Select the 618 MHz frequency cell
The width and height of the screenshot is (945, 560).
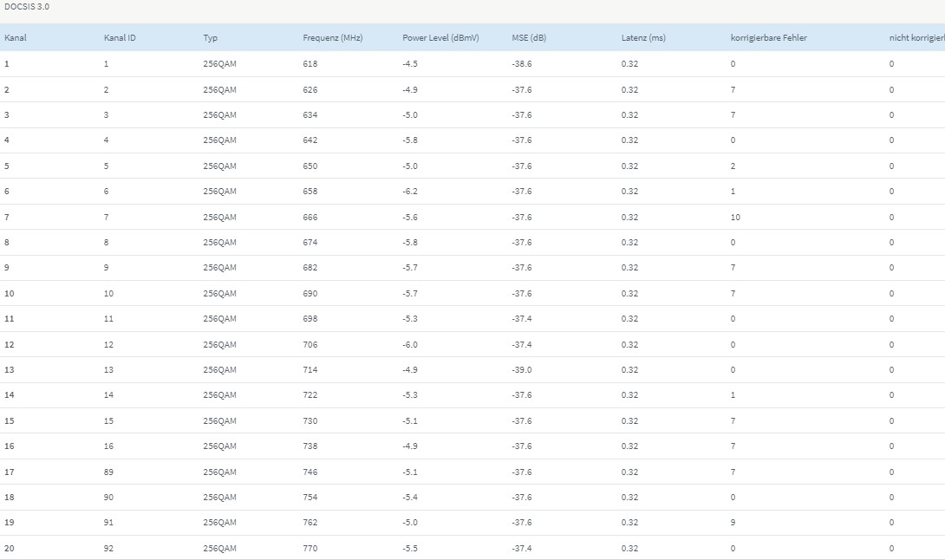310,64
